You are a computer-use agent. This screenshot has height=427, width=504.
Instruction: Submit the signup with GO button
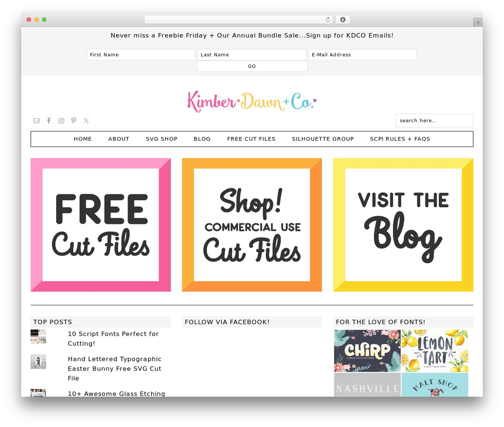click(252, 66)
